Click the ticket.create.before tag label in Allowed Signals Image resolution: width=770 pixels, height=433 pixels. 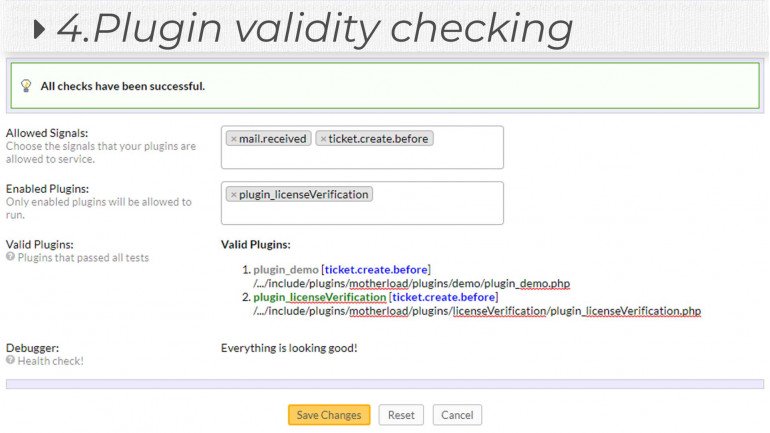(x=378, y=139)
